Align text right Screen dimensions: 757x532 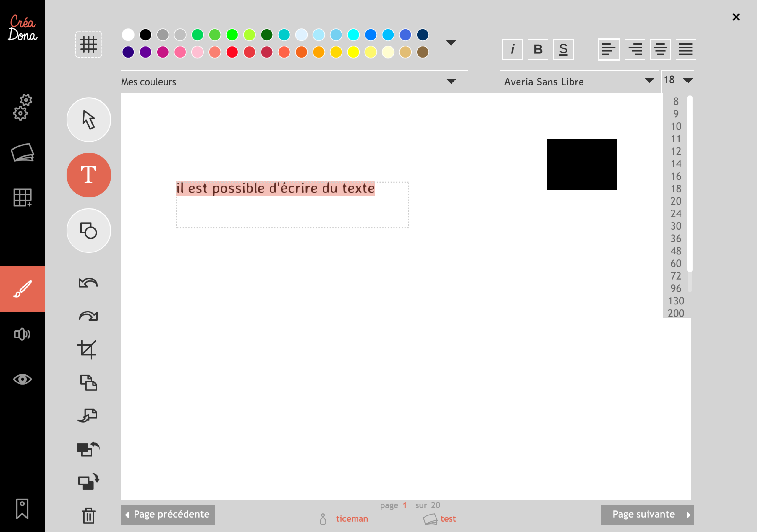(x=635, y=49)
